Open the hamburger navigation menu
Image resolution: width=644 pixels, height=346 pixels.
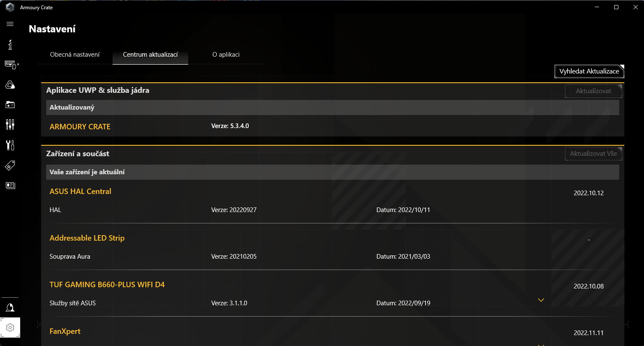click(10, 24)
